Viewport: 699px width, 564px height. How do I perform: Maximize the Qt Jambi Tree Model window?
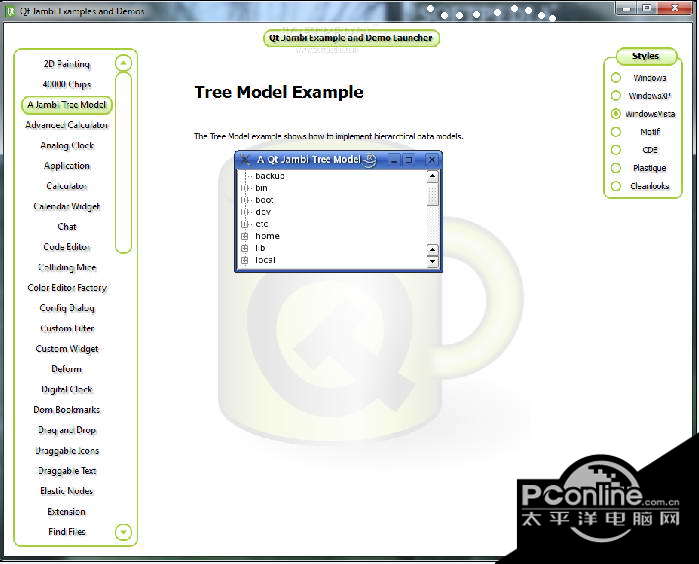point(408,160)
